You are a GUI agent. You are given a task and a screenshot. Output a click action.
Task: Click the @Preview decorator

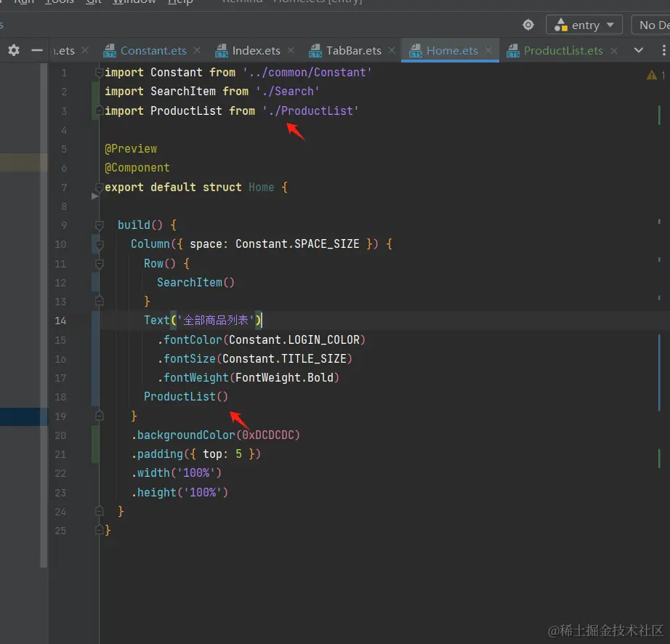point(131,149)
